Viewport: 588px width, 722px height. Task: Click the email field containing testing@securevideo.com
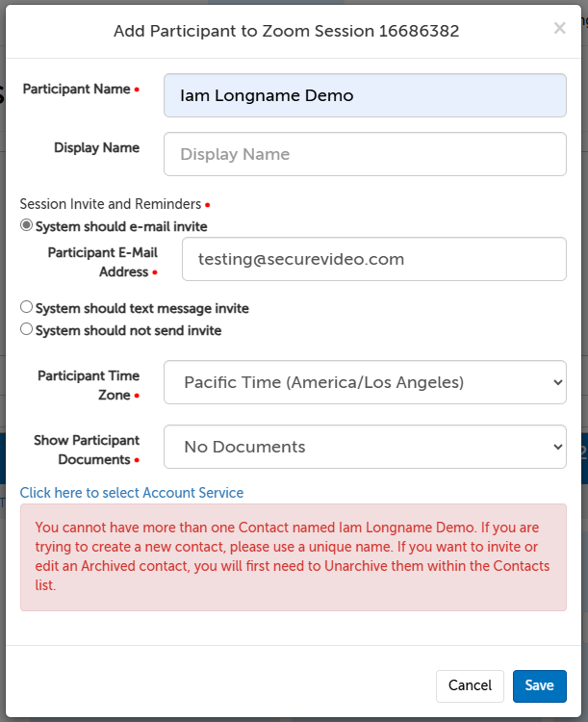(373, 259)
